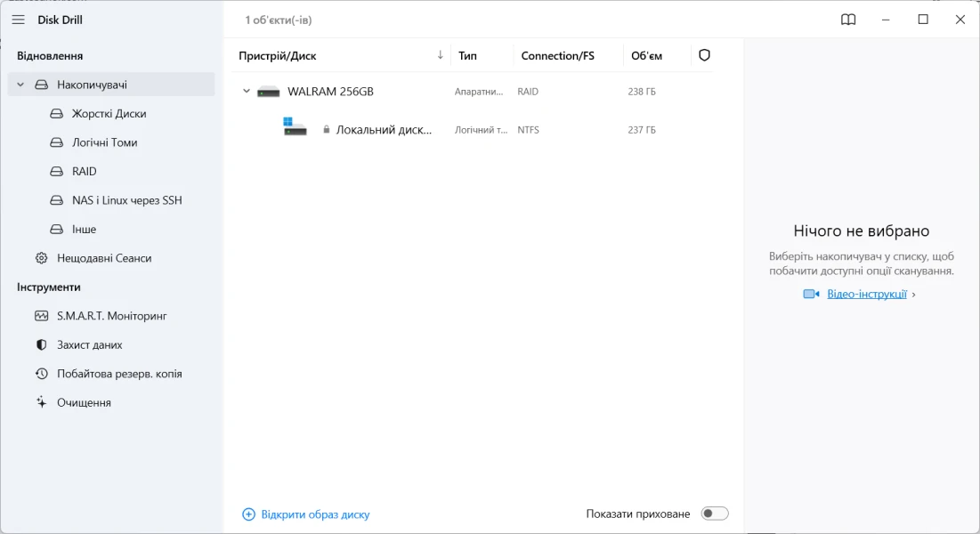Click the Відкрити образ диску link
Image resolution: width=980 pixels, height=534 pixels.
315,514
